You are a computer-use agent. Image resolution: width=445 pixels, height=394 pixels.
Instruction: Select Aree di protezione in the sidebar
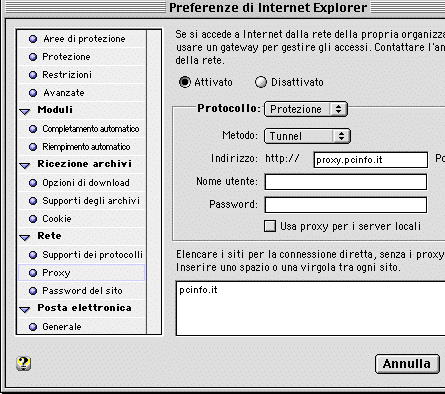pyautogui.click(x=82, y=39)
